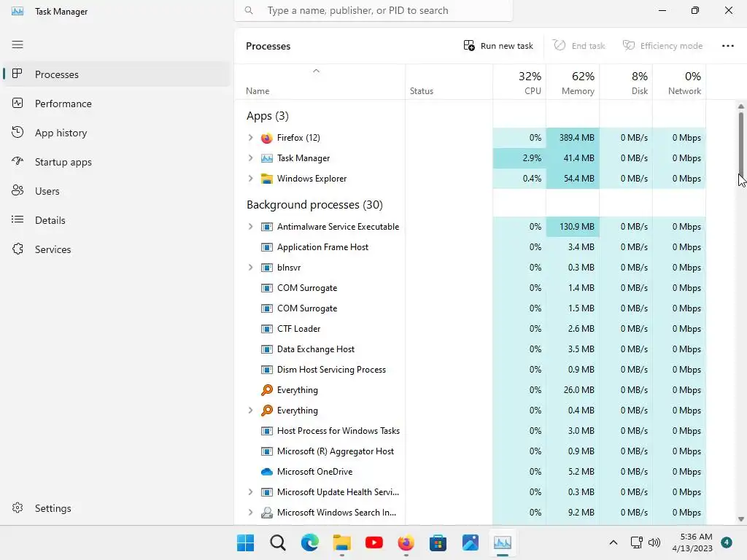Sort by the Memory column header
Viewport: 747px width, 560px height.
(x=573, y=82)
